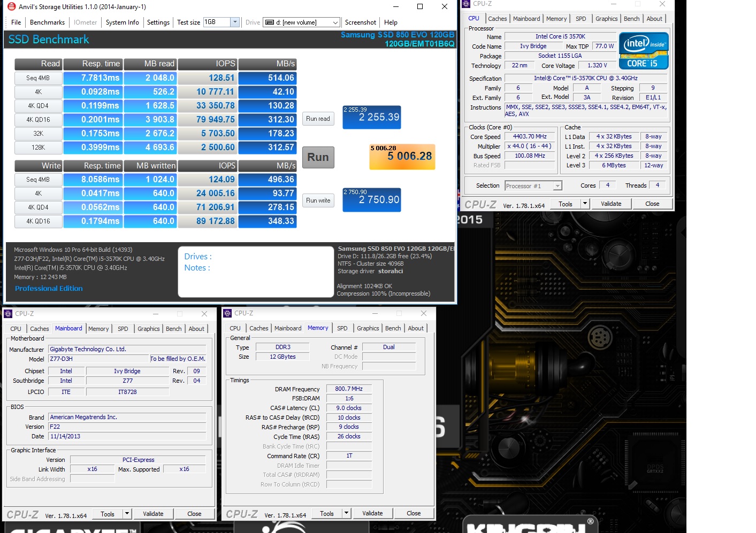Open Test size 1GB dropdown
This screenshot has height=533, width=756.
pos(234,22)
